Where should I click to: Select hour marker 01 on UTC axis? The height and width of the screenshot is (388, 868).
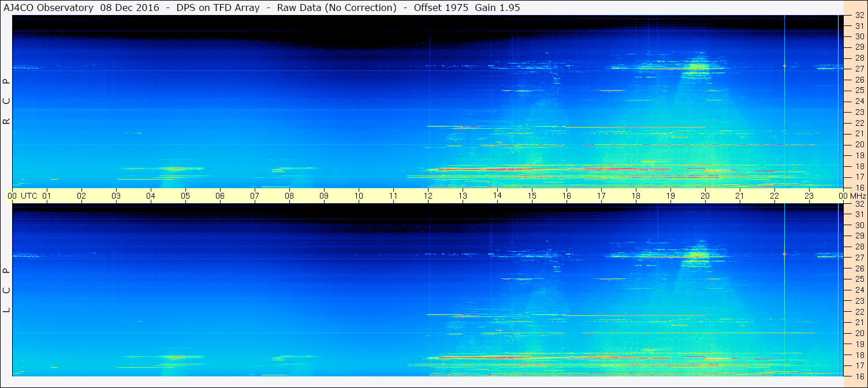(47, 196)
